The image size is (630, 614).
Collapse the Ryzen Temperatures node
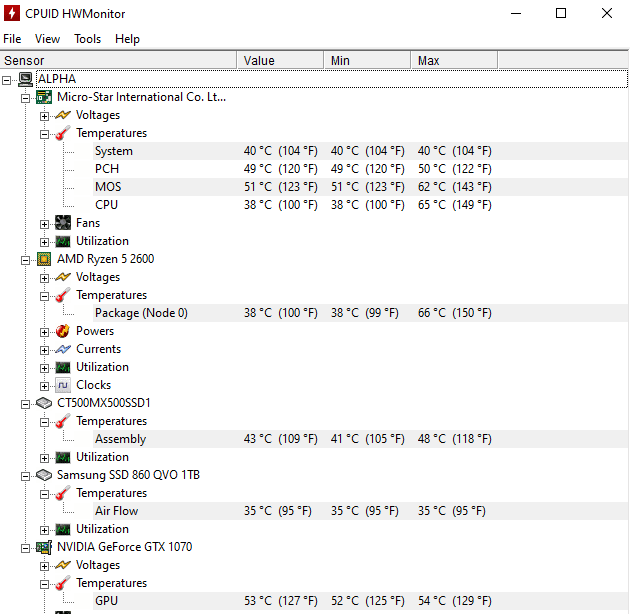coord(44,296)
